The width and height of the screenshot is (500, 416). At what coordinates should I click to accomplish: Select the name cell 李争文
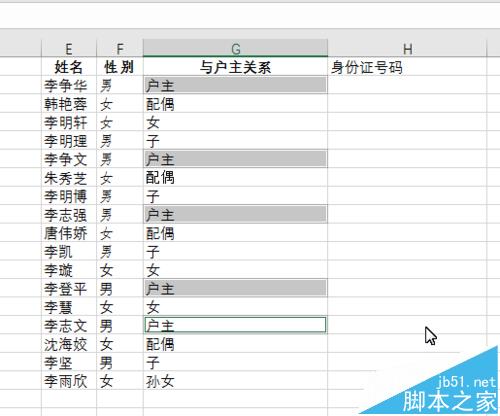pyautogui.click(x=69, y=159)
